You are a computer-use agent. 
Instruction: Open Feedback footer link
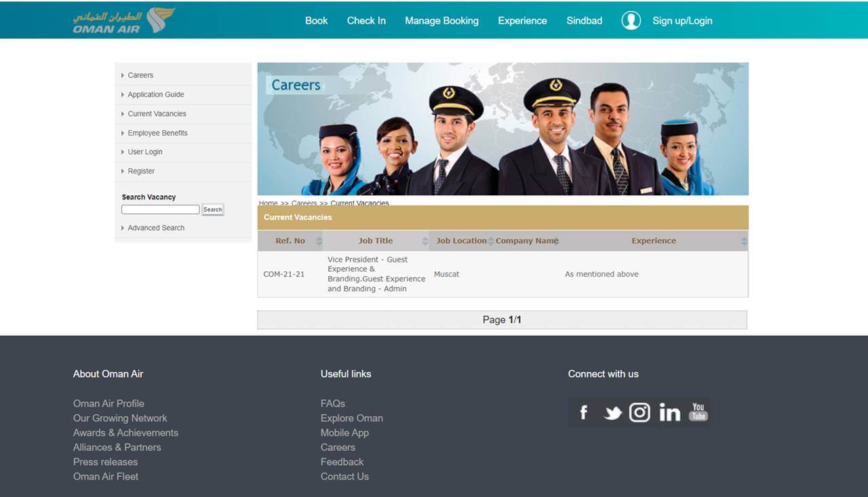pyautogui.click(x=342, y=462)
